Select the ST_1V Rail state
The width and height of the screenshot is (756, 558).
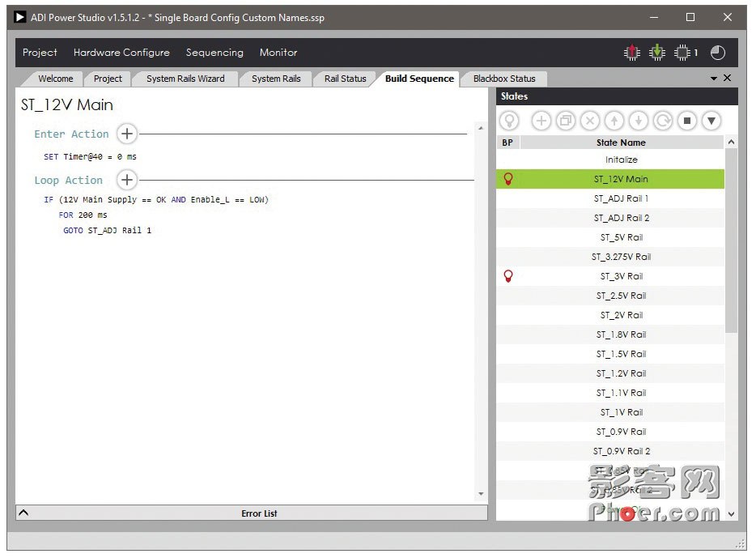click(622, 412)
